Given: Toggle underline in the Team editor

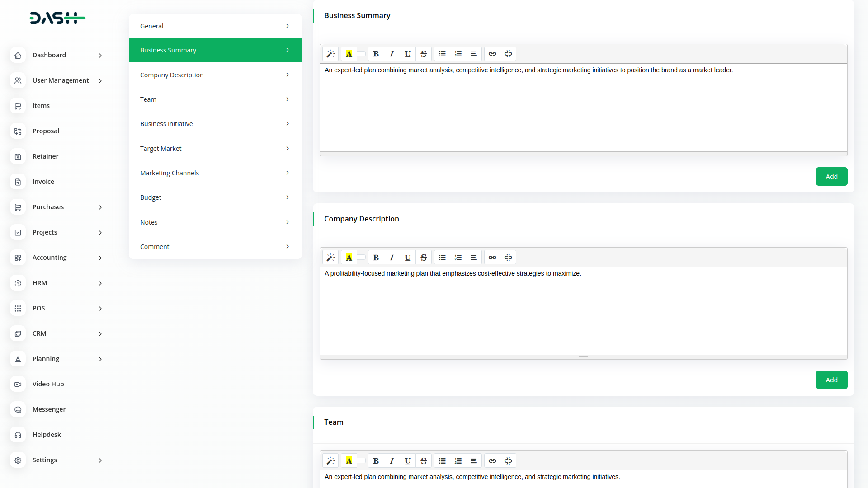Looking at the screenshot, I should point(407,461).
